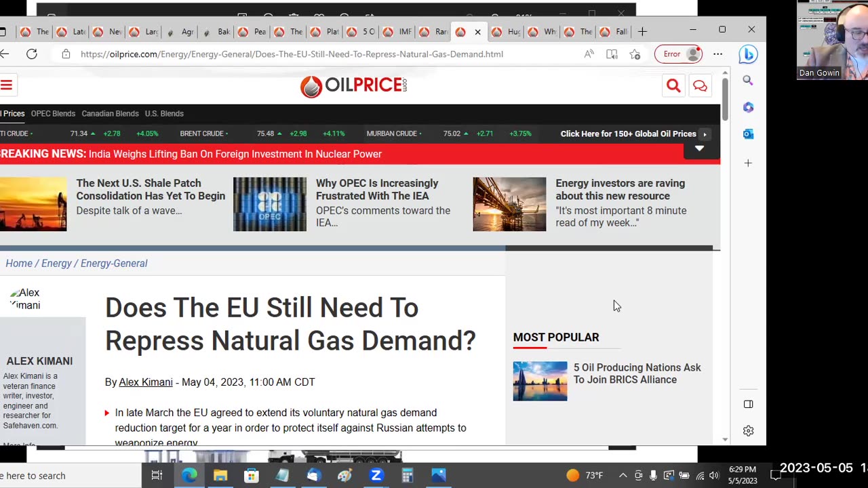Click the page vertical scrollbar
This screenshot has width=868, height=488.
pos(725,100)
